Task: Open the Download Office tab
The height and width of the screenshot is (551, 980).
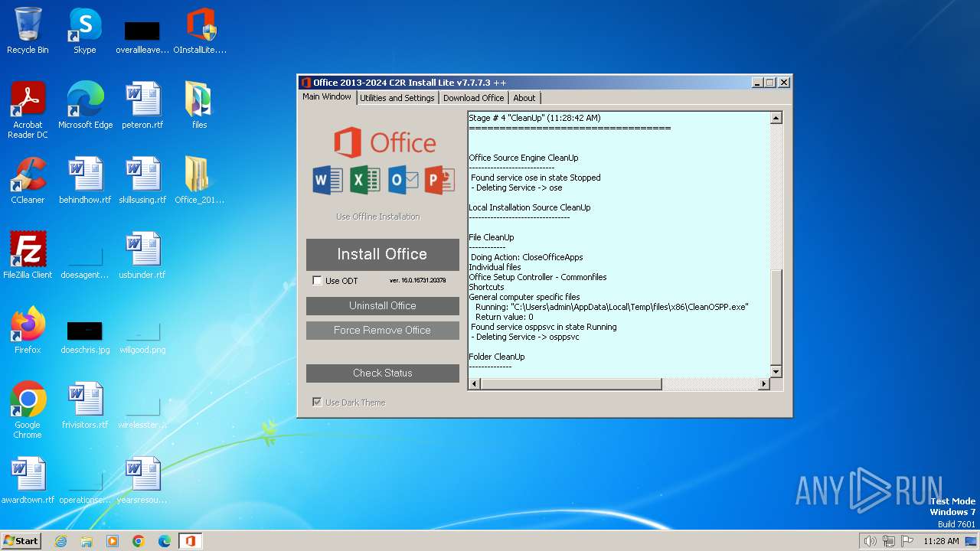Action: tap(473, 98)
